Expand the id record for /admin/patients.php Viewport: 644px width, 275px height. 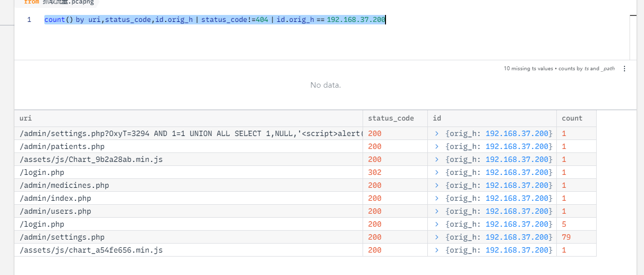pos(437,146)
